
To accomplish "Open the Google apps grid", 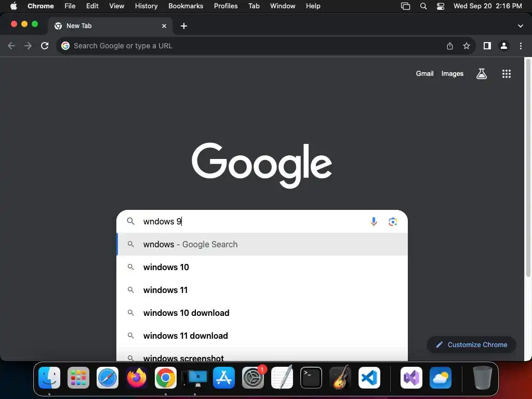I will [507, 74].
